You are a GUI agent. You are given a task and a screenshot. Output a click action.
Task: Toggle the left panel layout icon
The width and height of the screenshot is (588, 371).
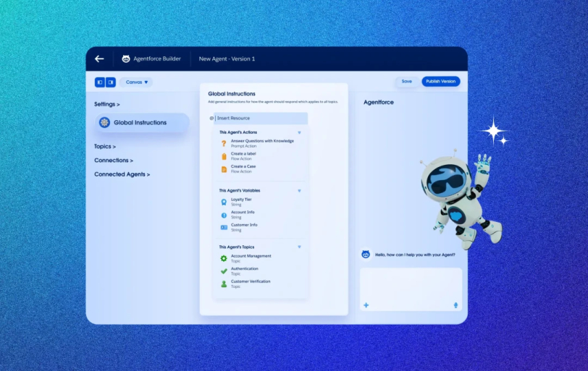(x=100, y=82)
